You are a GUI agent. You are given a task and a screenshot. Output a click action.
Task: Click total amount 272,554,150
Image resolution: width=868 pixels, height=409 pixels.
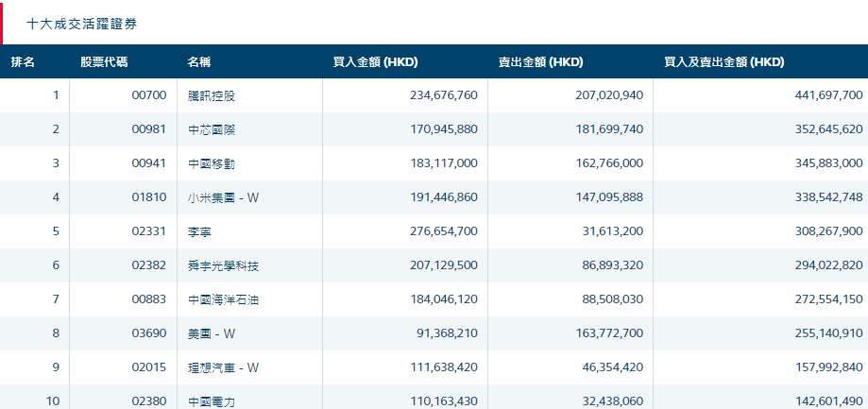point(828,299)
